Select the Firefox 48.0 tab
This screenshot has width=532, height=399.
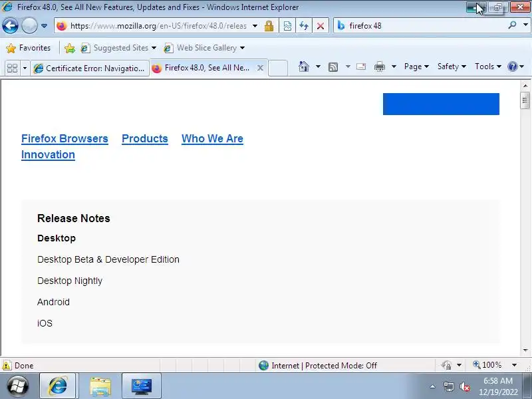(203, 68)
